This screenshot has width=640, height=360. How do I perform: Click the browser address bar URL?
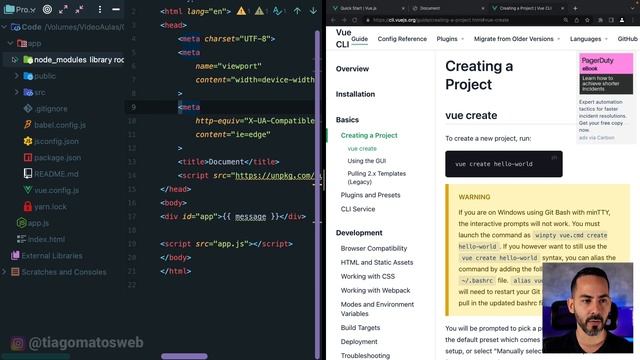pyautogui.click(x=441, y=20)
